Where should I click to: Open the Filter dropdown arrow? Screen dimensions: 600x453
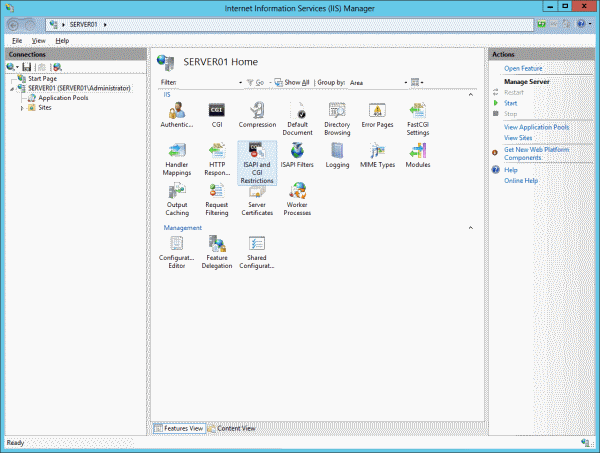click(x=240, y=83)
